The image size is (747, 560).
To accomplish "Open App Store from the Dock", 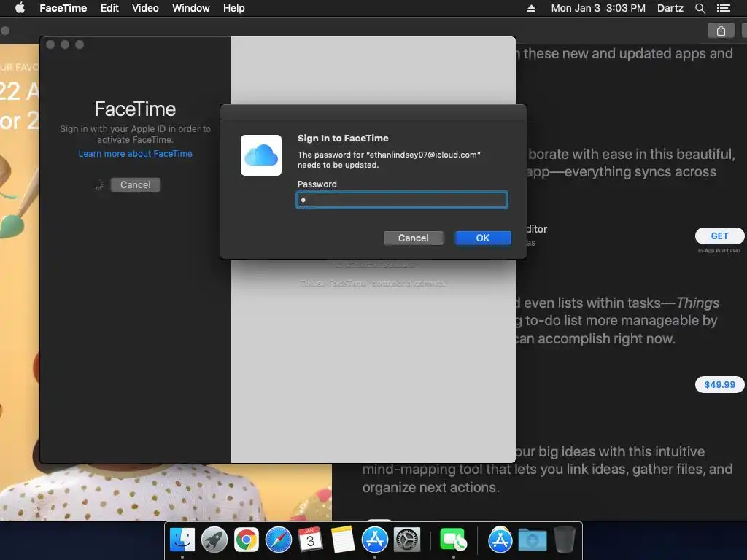I will pos(375,540).
